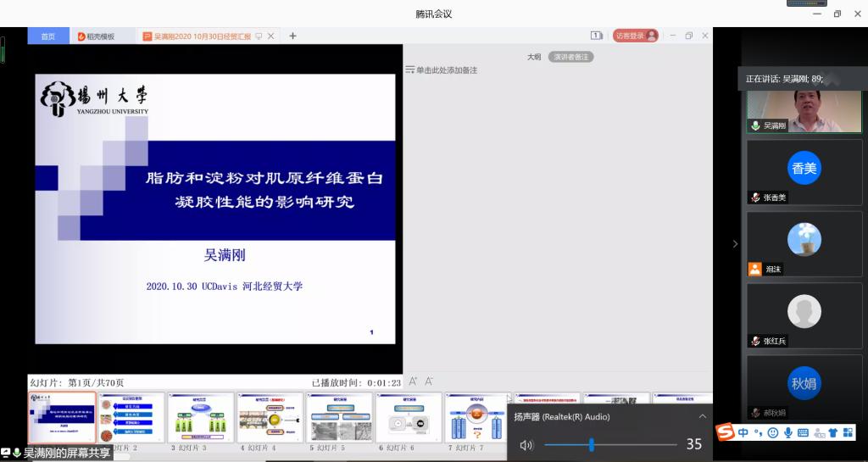Collapse the participant video panel arrow
Image resolution: width=868 pixels, height=462 pixels.
[x=735, y=244]
